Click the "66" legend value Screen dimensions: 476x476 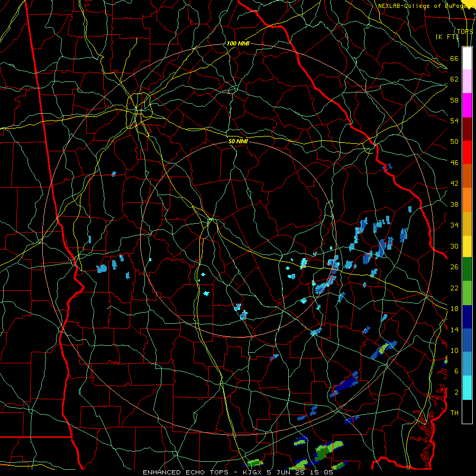[454, 58]
